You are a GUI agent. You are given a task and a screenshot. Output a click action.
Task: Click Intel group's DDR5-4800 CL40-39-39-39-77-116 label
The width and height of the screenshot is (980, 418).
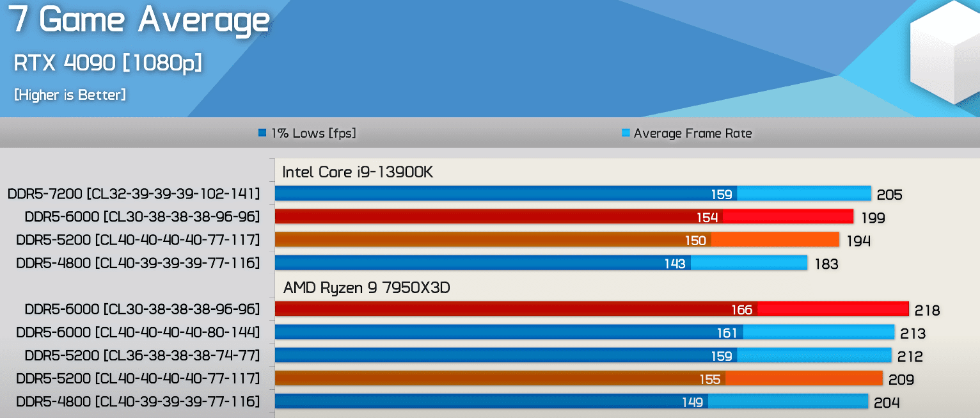tap(138, 262)
